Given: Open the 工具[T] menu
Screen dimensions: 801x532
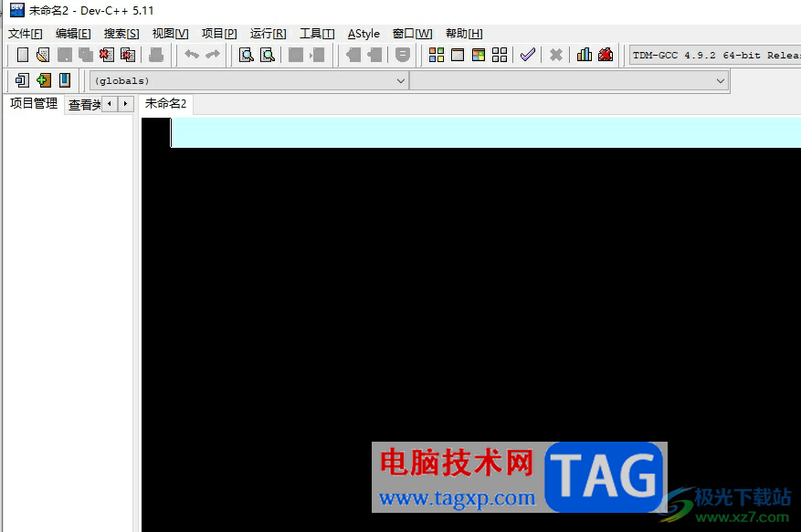Looking at the screenshot, I should [x=317, y=34].
